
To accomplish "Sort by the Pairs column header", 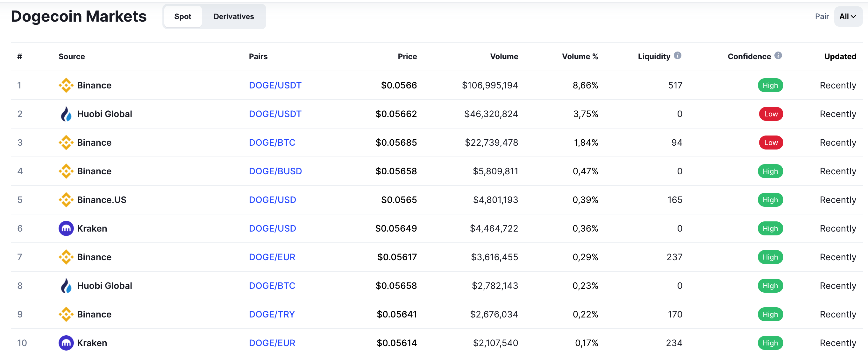I will pos(258,56).
